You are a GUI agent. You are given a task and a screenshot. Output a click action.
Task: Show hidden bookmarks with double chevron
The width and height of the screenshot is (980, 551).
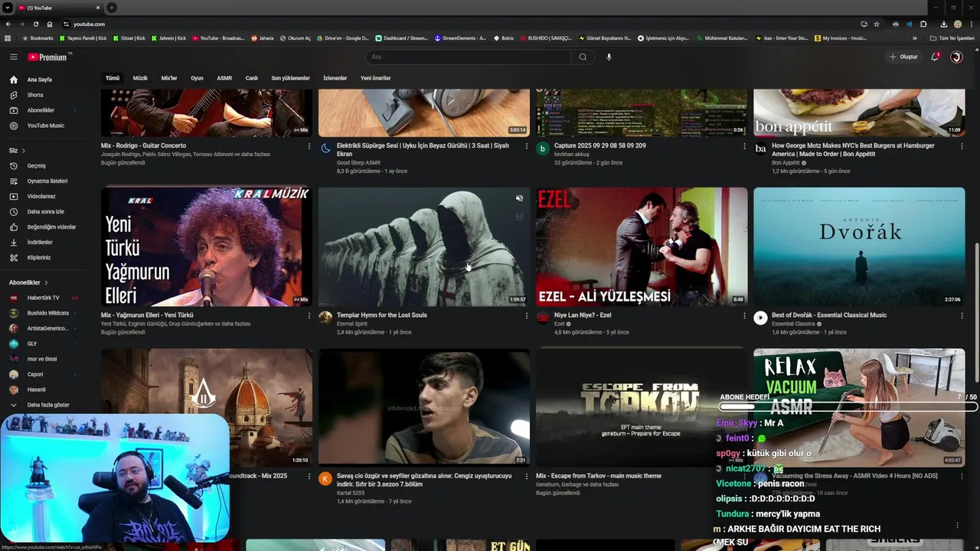click(914, 38)
